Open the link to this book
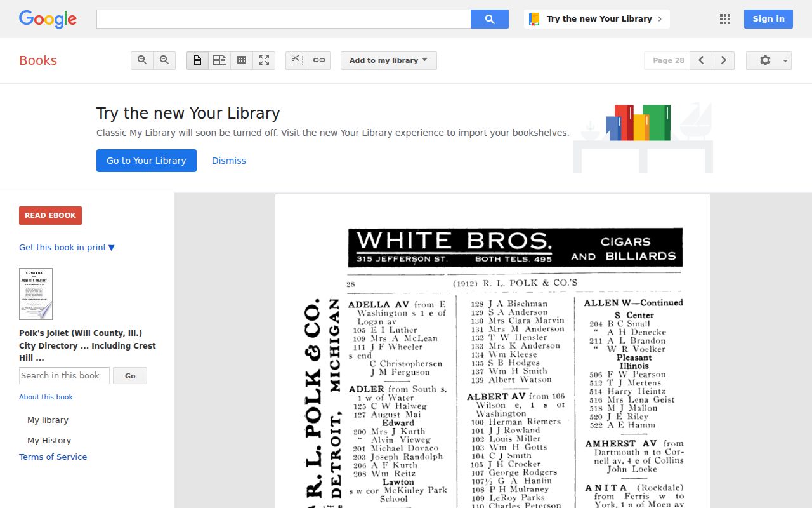This screenshot has width=812, height=508. (x=319, y=60)
